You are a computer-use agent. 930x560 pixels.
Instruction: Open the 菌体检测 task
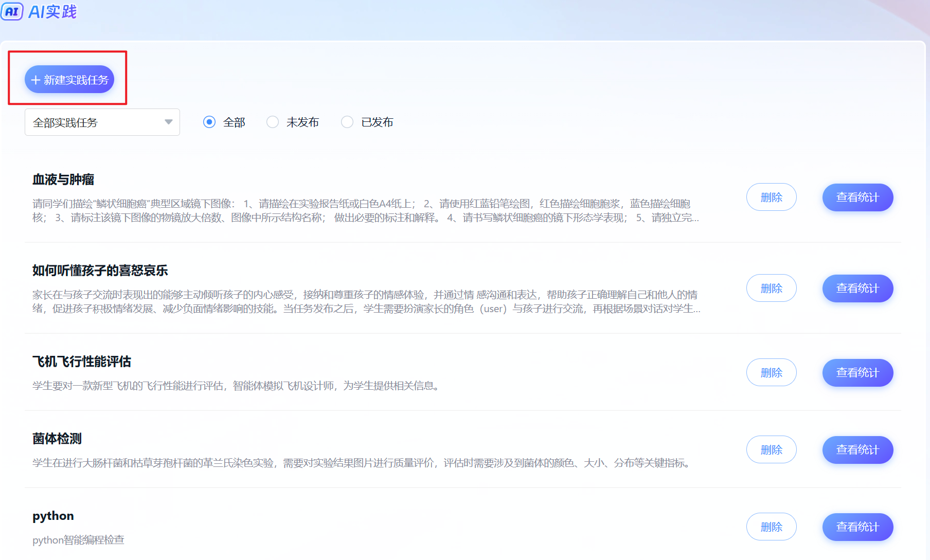click(57, 439)
